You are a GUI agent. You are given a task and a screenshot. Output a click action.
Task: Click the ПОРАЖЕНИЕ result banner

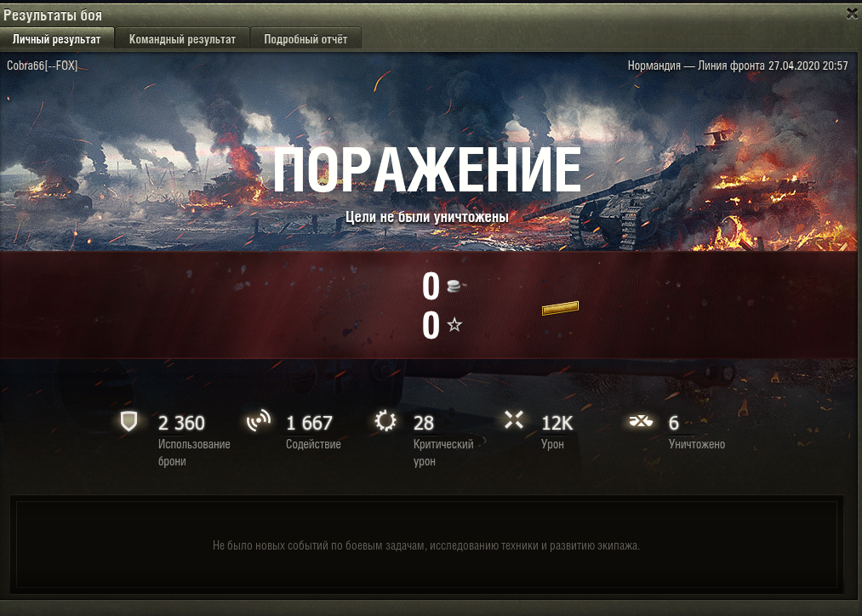[427, 169]
